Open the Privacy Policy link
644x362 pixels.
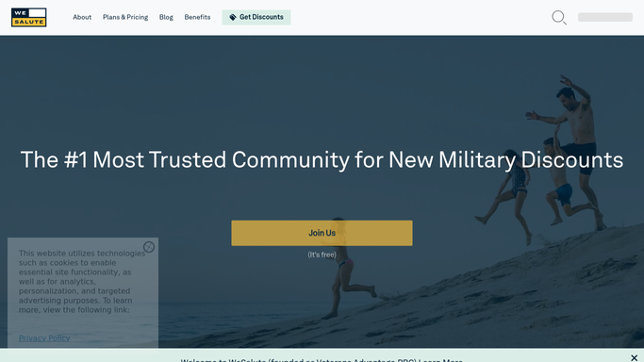44,338
